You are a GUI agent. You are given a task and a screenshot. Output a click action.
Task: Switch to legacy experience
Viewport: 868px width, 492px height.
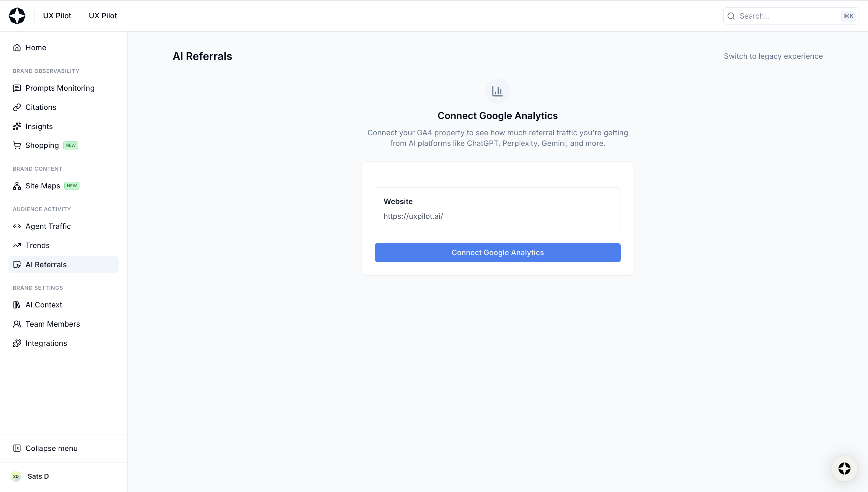pos(773,56)
